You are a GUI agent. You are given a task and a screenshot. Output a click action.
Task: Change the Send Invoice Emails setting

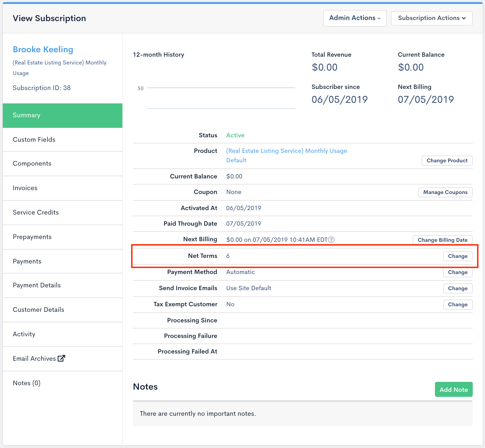tap(458, 288)
